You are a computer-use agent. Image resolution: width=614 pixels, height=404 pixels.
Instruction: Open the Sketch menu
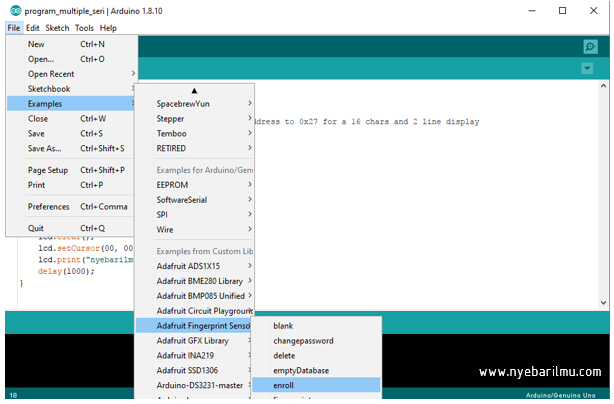pyautogui.click(x=57, y=28)
